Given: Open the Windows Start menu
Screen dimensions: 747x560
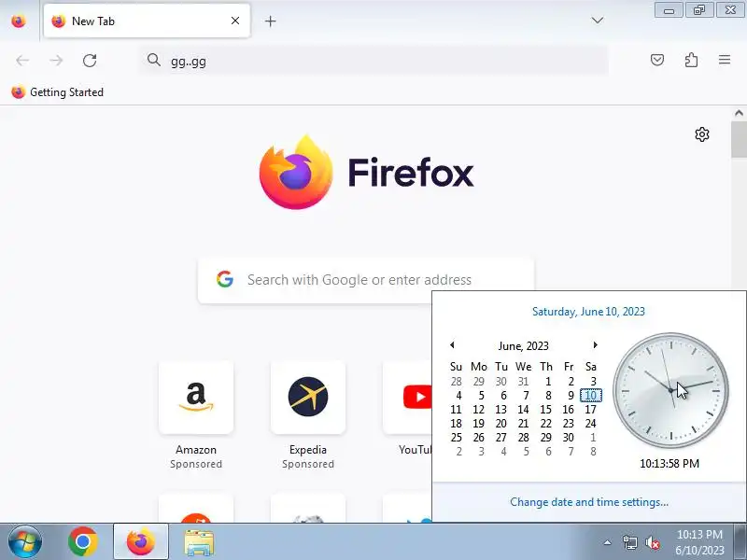Looking at the screenshot, I should point(25,541).
